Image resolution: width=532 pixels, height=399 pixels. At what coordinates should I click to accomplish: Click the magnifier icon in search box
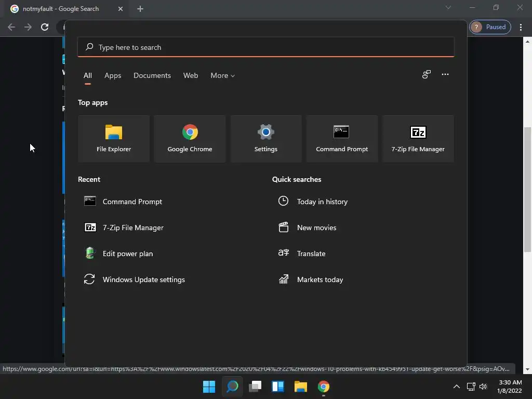[x=89, y=47]
